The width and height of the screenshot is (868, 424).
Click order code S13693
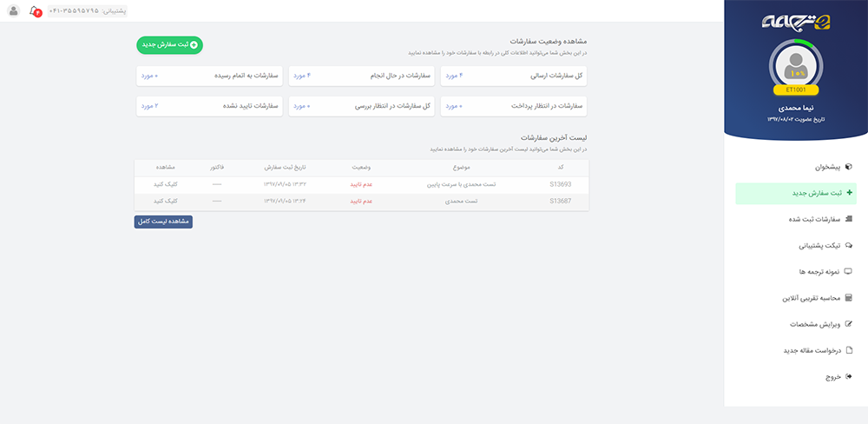click(560, 184)
